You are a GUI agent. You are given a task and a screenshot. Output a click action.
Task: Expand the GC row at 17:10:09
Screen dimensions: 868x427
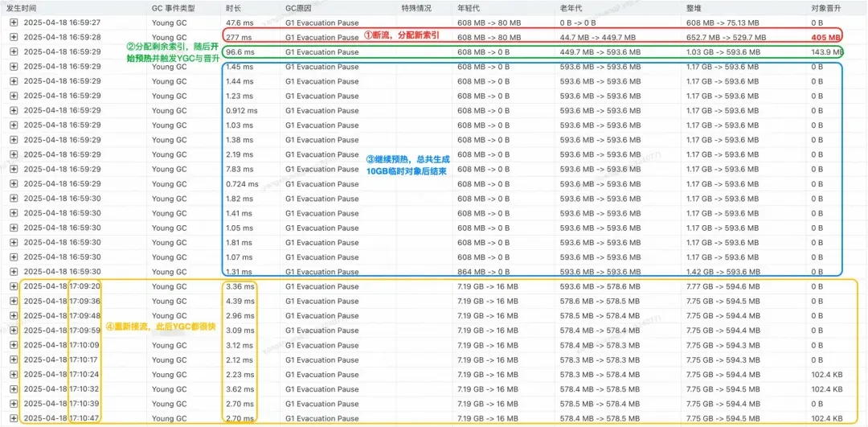pos(14,346)
